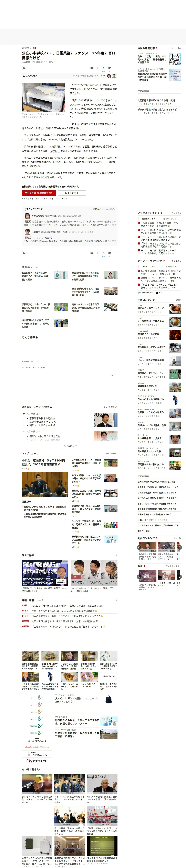Click the Hatena B! bookmark icon at top
The width and height of the screenshot is (186, 868).
109,68
